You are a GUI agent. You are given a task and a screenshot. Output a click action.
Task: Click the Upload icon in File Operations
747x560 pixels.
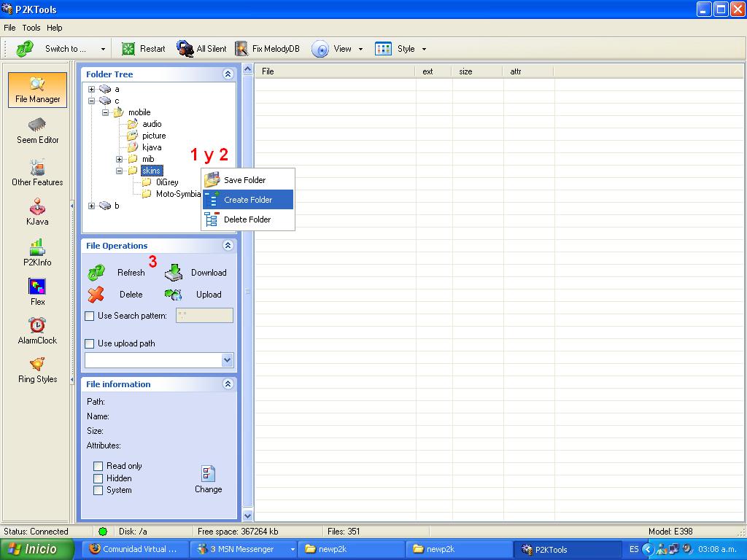click(174, 295)
